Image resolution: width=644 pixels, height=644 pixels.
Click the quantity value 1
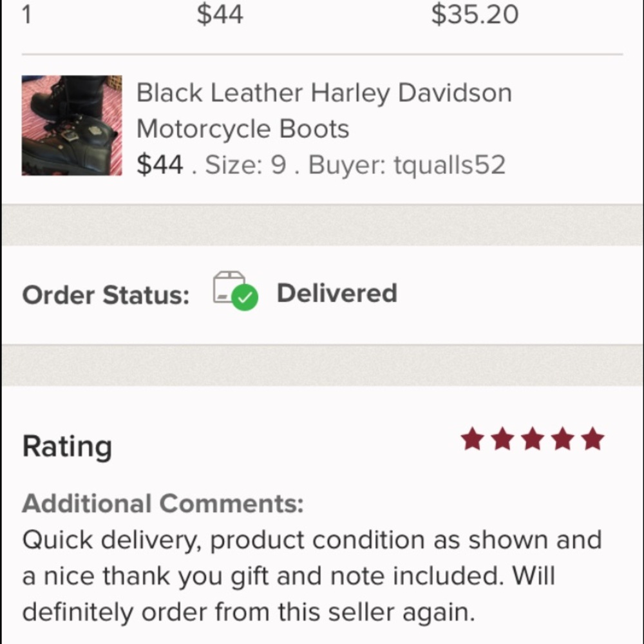point(26,14)
